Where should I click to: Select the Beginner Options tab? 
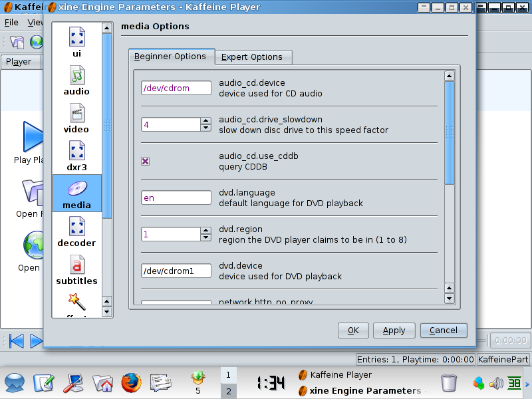click(x=171, y=57)
